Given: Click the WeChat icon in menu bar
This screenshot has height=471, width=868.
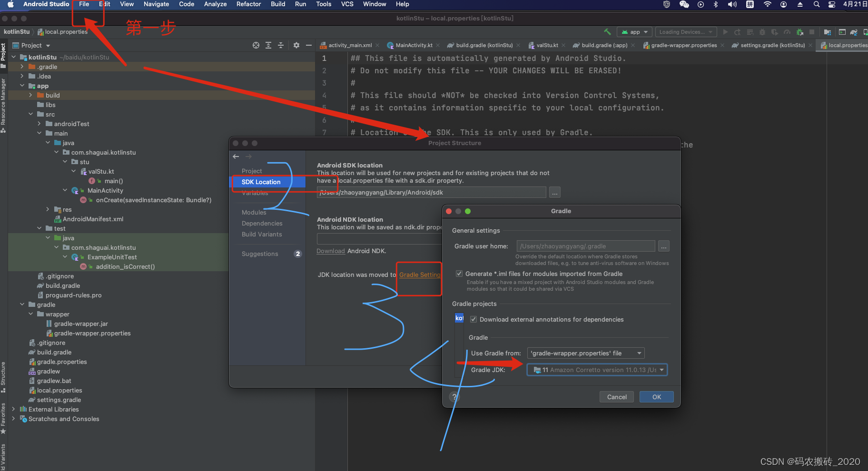Looking at the screenshot, I should click(684, 4).
